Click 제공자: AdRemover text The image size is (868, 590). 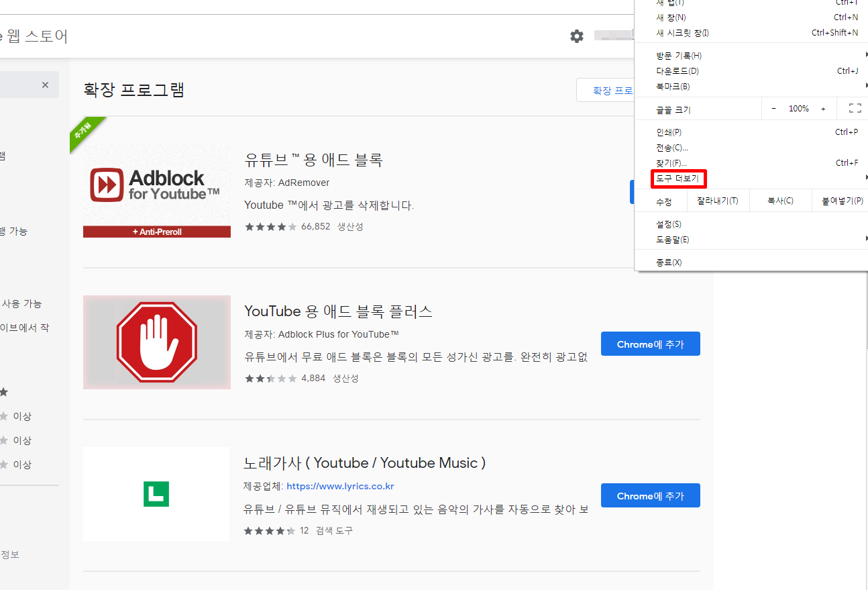pyautogui.click(x=287, y=183)
